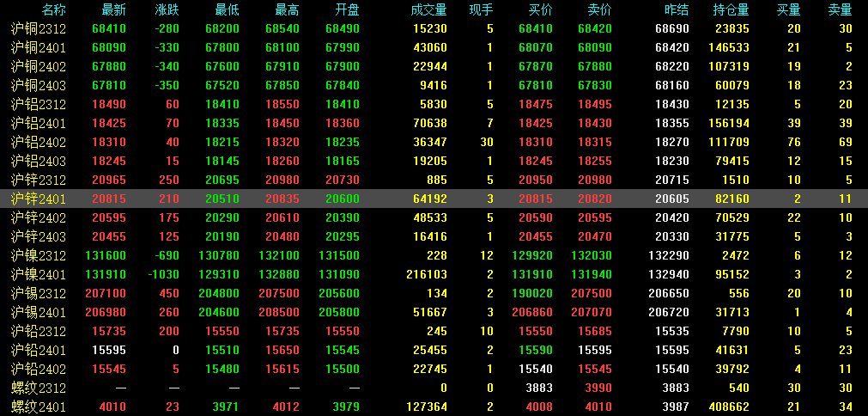This screenshot has width=868, height=416.
Task: Click the 卖价 column header
Action: [x=600, y=9]
